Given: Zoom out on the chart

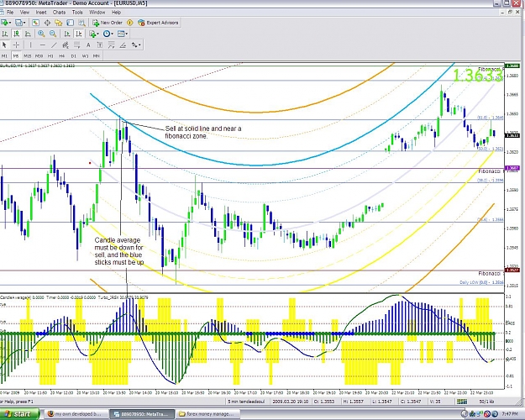Looking at the screenshot, I should click(53, 34).
